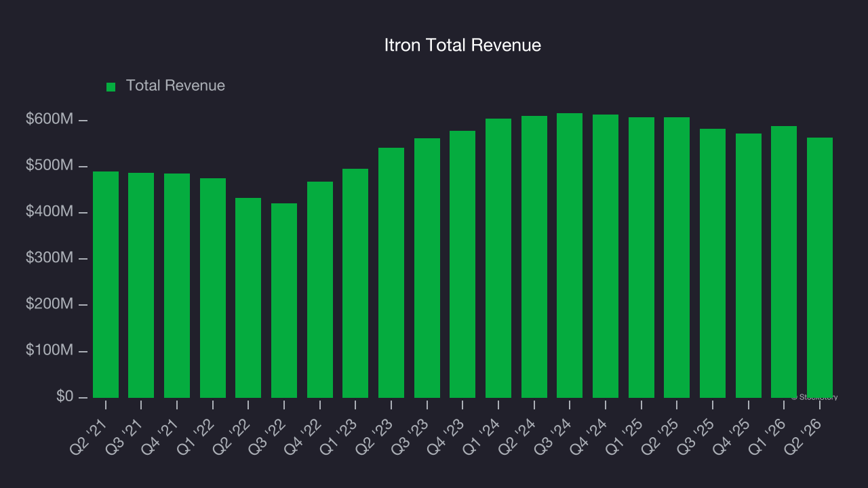Click the lowest revenue bar, Q3 '22

[284, 300]
